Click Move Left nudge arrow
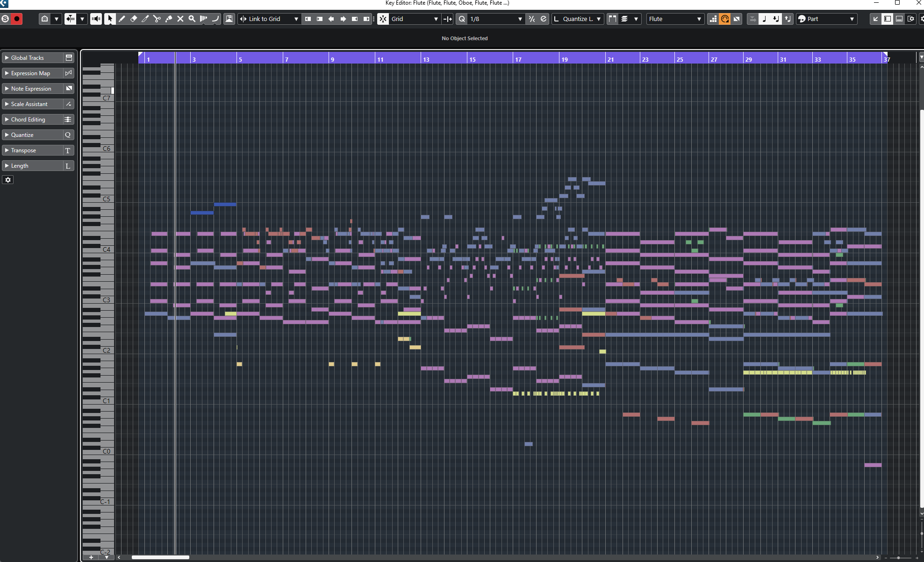 (331, 19)
